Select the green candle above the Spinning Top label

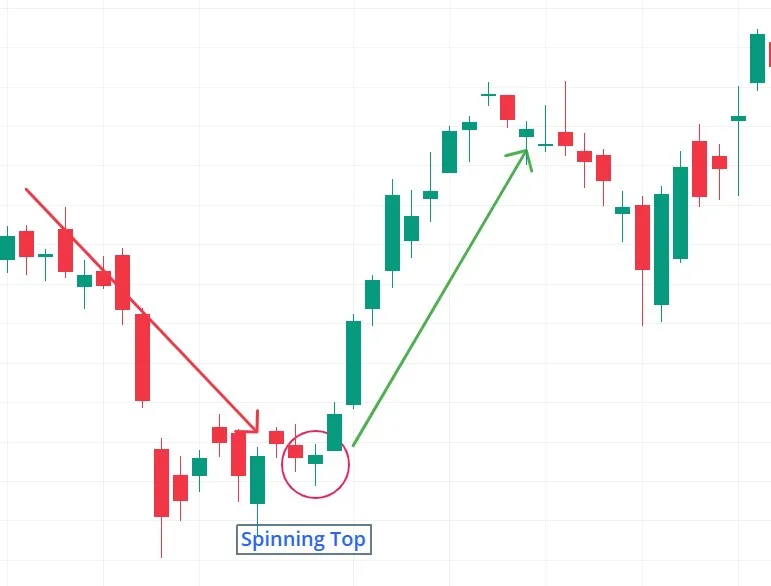(x=258, y=480)
